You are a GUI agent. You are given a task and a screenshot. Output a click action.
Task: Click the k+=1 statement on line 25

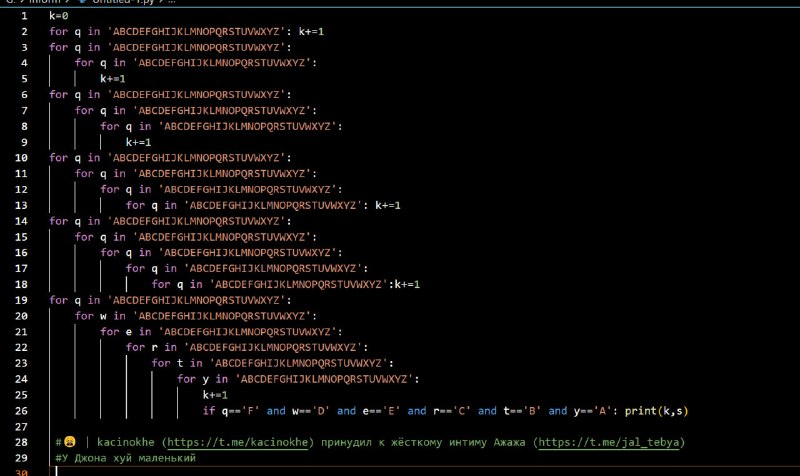[x=215, y=395]
